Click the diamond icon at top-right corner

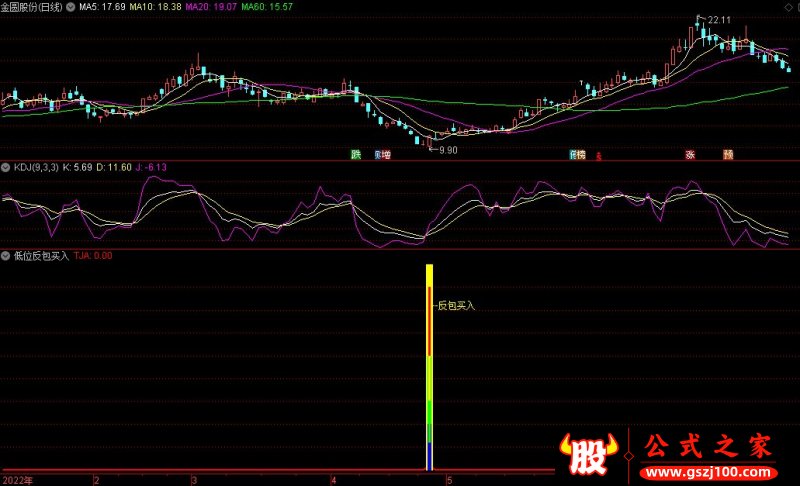(x=791, y=7)
